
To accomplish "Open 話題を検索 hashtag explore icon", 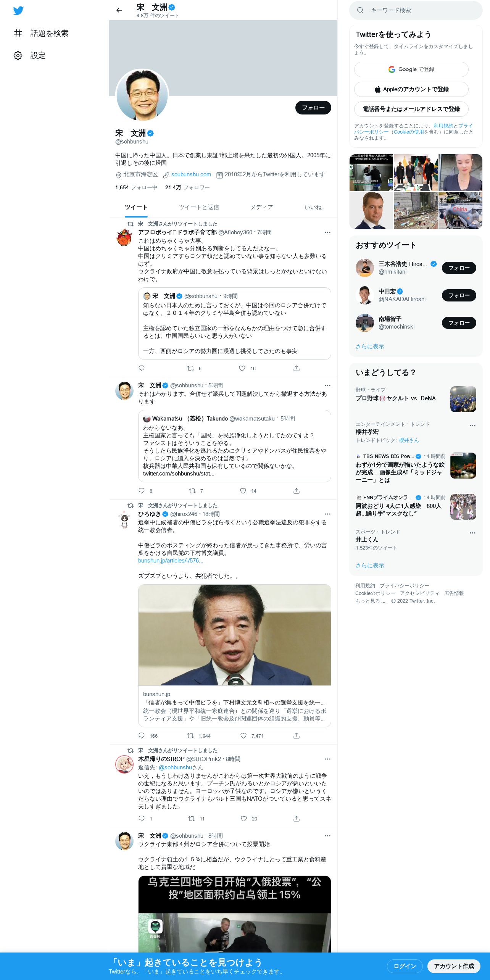I will coord(18,33).
